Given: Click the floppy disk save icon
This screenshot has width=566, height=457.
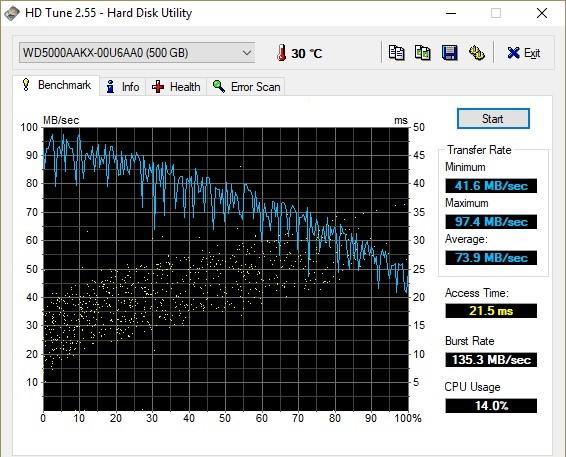Looking at the screenshot, I should tap(450, 53).
